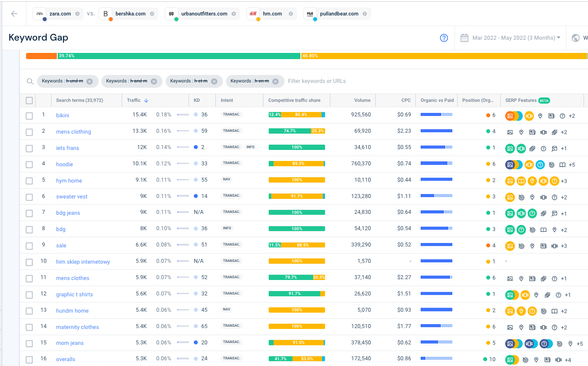The height and width of the screenshot is (366, 588).
Task: Tick the hoodie row checkbox
Action: pos(29,165)
